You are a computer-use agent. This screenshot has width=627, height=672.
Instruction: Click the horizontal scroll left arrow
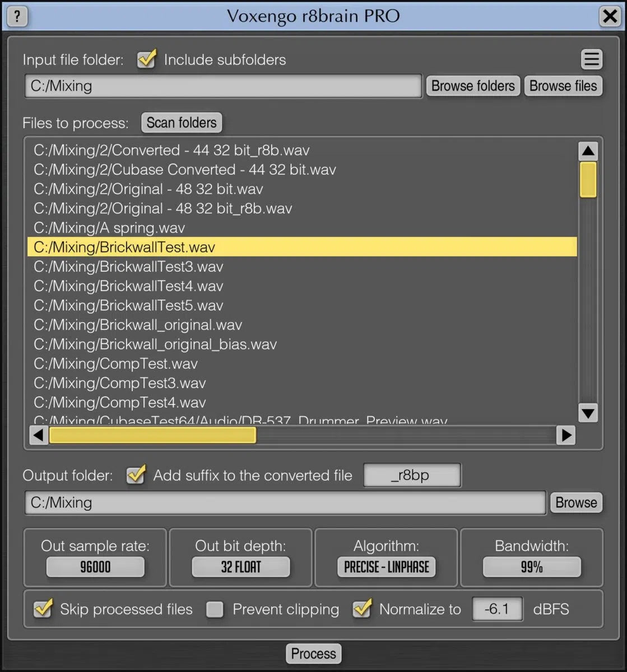pyautogui.click(x=38, y=435)
